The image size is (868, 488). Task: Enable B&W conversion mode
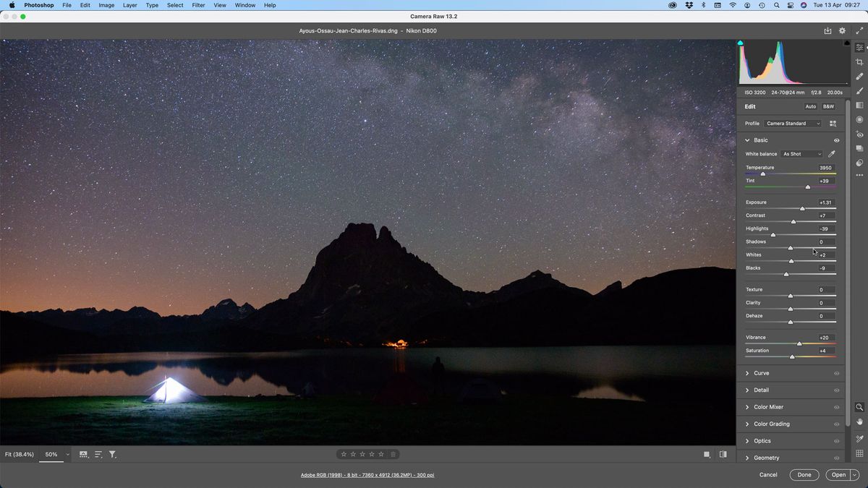click(x=828, y=106)
